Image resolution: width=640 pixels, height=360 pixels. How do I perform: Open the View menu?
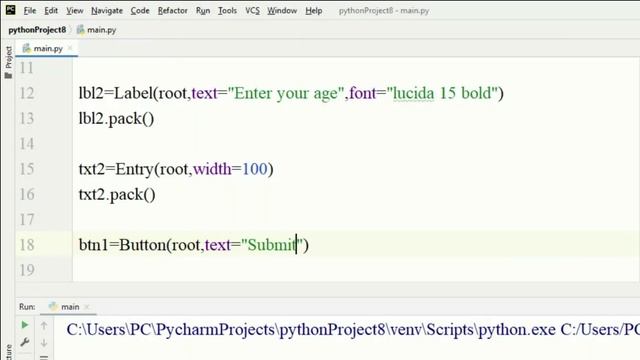(x=75, y=11)
